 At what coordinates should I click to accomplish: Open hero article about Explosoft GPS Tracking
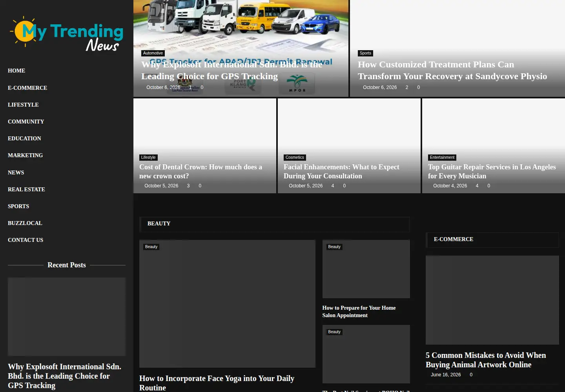point(231,71)
